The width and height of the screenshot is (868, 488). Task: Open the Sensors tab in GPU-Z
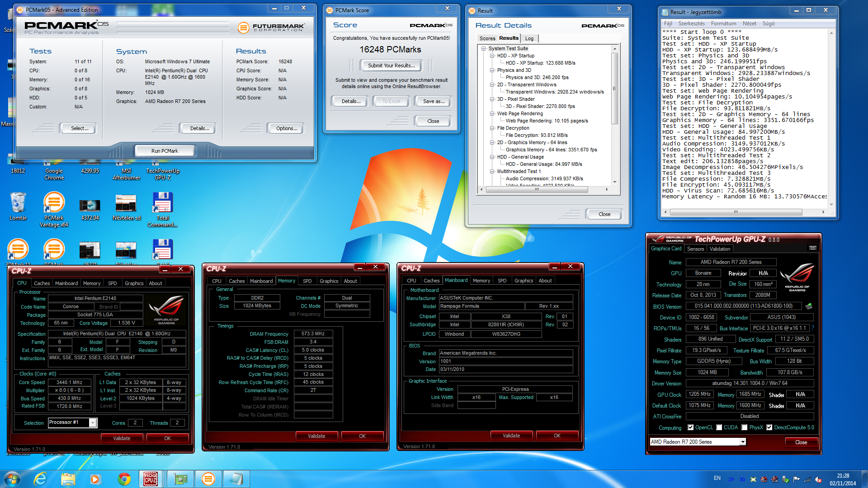[695, 249]
